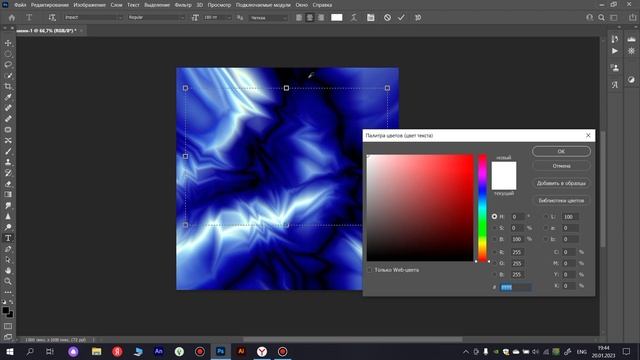Open the character and paragraph panels icon
The height and width of the screenshot is (360, 640).
click(371, 18)
